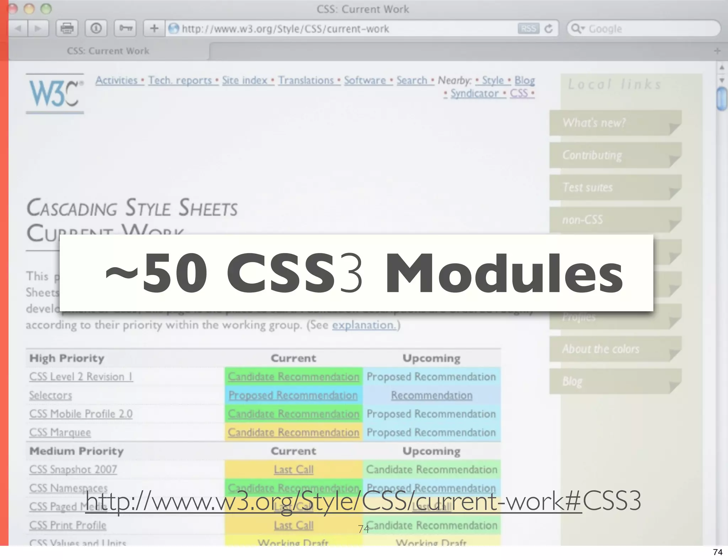This screenshot has height=560, width=728.
Task: Click the key icon in toolbar
Action: coord(125,28)
